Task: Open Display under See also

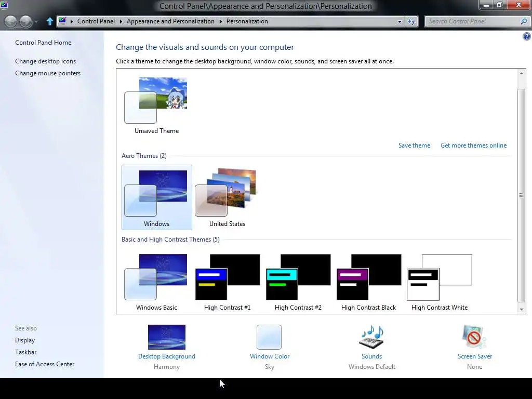Action: pos(25,340)
